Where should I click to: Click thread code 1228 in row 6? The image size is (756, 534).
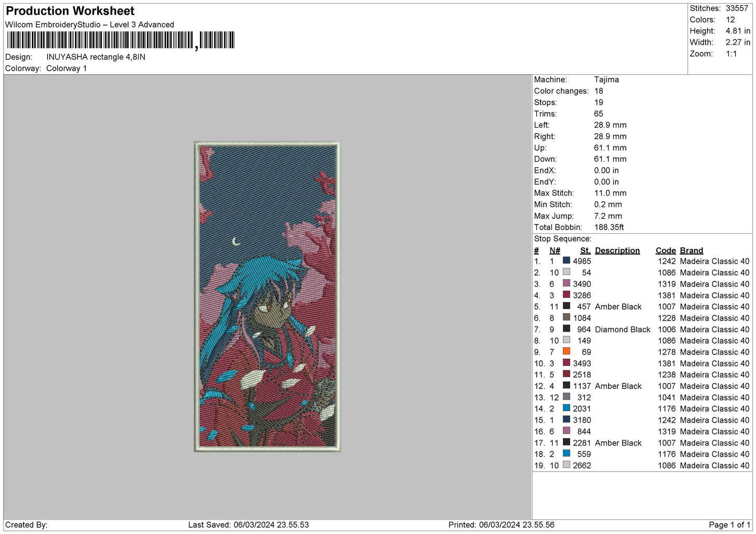point(667,318)
